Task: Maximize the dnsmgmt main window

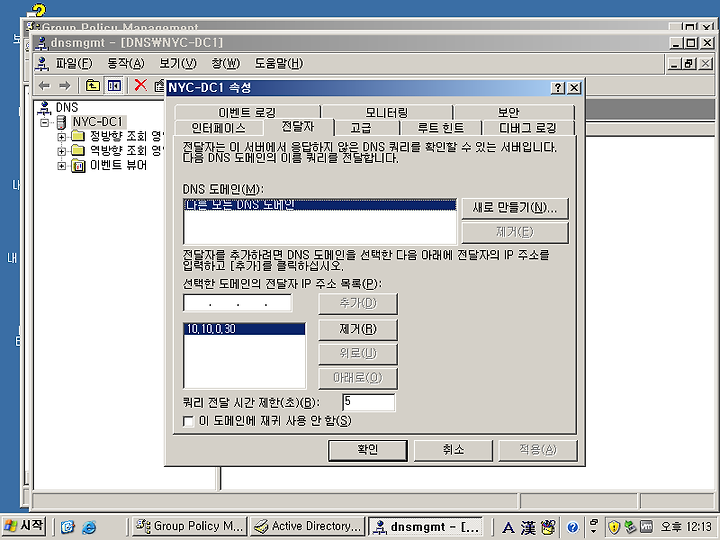Action: tap(691, 43)
